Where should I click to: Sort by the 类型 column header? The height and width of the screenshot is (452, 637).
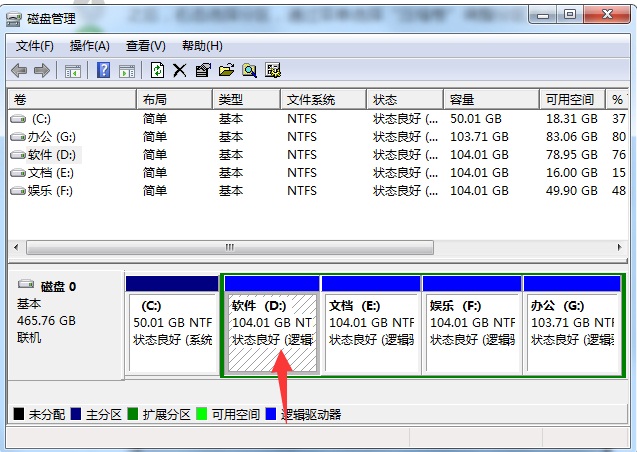[x=247, y=99]
